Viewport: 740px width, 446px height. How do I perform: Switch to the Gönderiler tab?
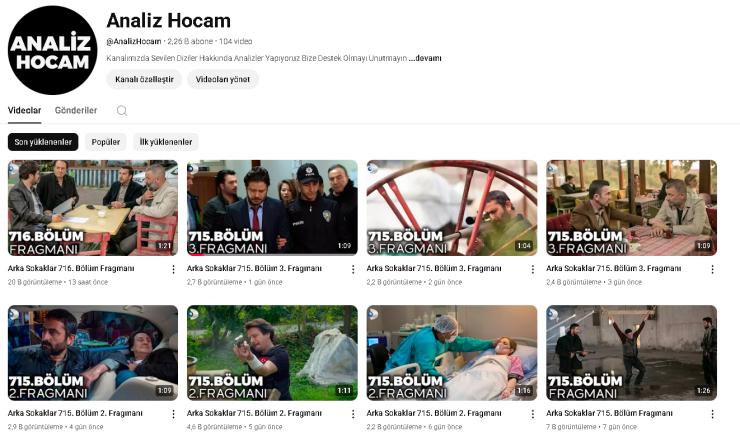click(x=76, y=110)
